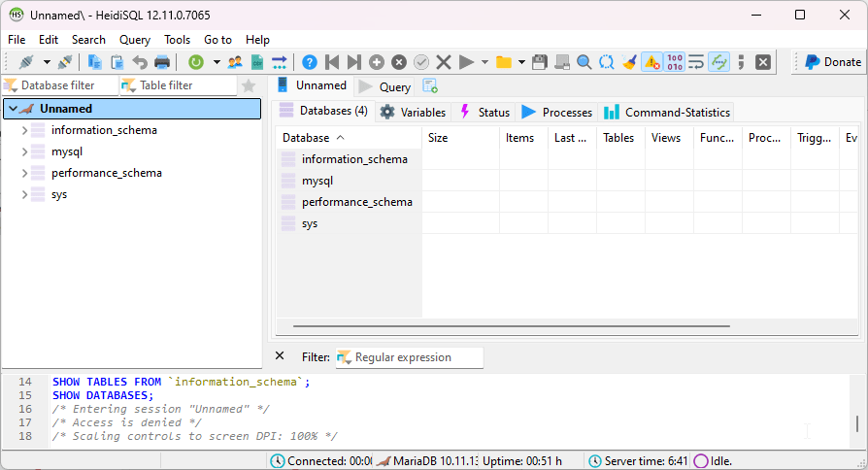Open the User manager icon
Viewport: 868px width, 470px height.
point(235,62)
